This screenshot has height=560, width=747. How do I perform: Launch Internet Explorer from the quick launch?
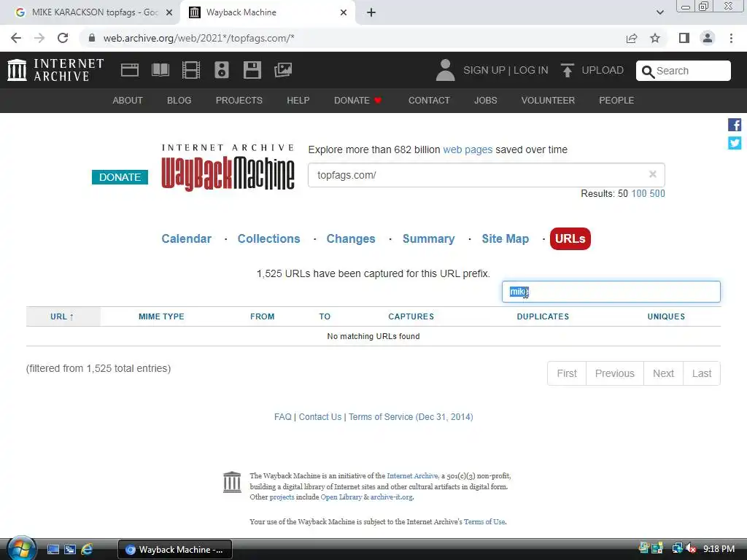(x=87, y=549)
